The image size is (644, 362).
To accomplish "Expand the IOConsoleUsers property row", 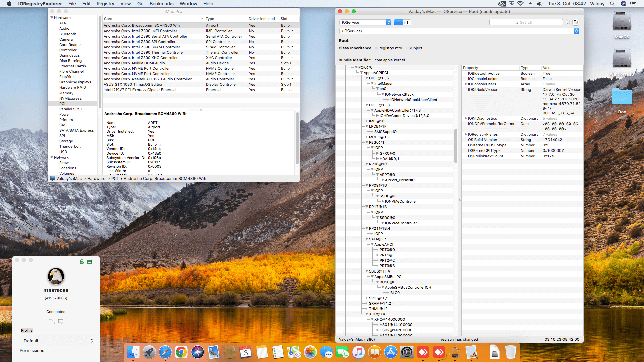I will coord(466,84).
